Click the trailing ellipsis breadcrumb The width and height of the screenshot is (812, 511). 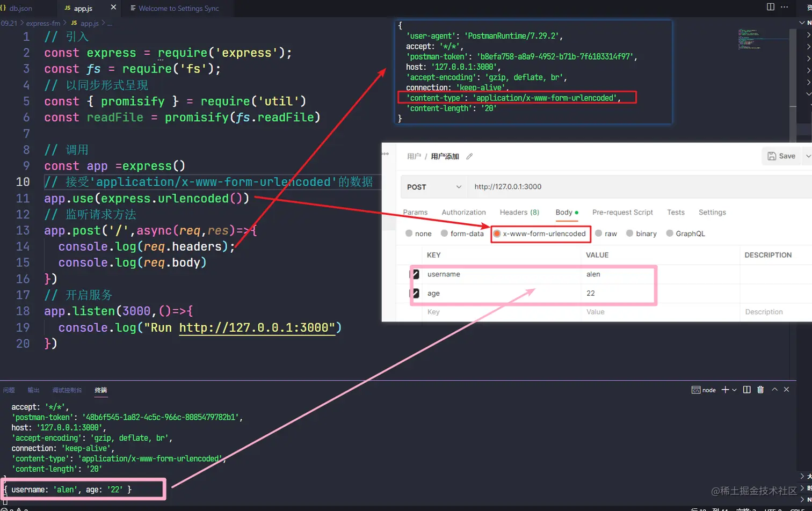(x=110, y=23)
